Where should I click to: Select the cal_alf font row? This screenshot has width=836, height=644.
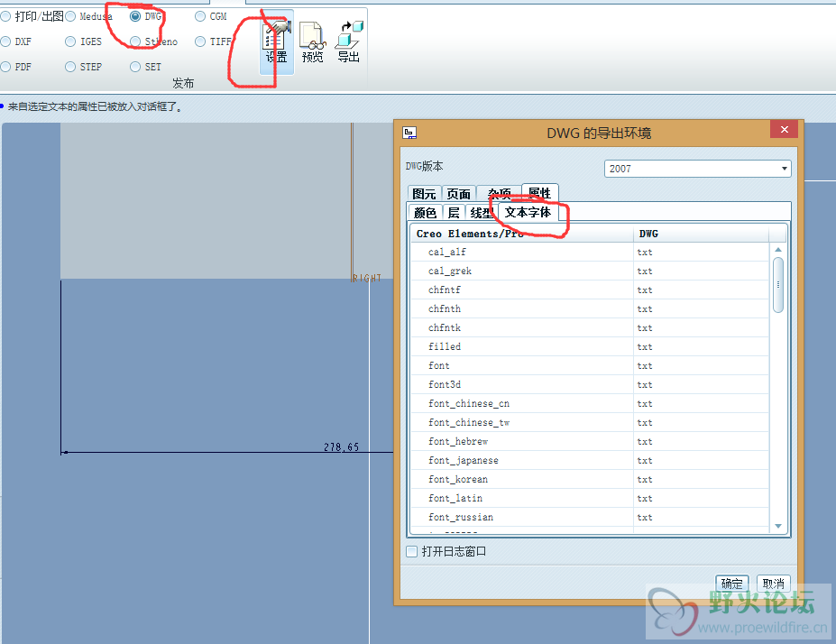point(590,253)
